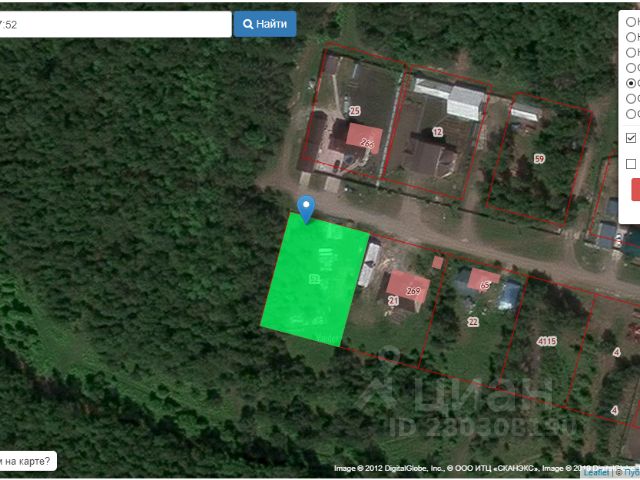This screenshot has width=640, height=480.
Task: Click the magnifier icon in Найти button
Action: tap(248, 24)
